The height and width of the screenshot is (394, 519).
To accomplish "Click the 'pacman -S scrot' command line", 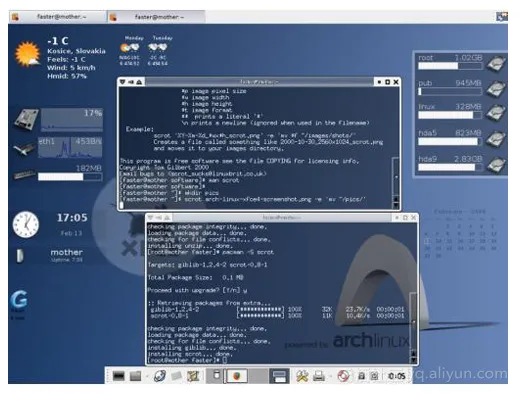I will (210, 252).
